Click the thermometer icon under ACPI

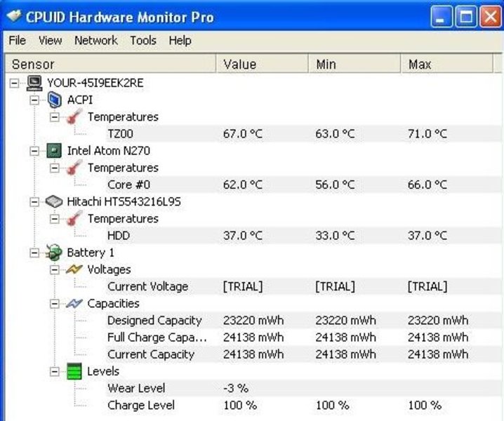pyautogui.click(x=74, y=116)
